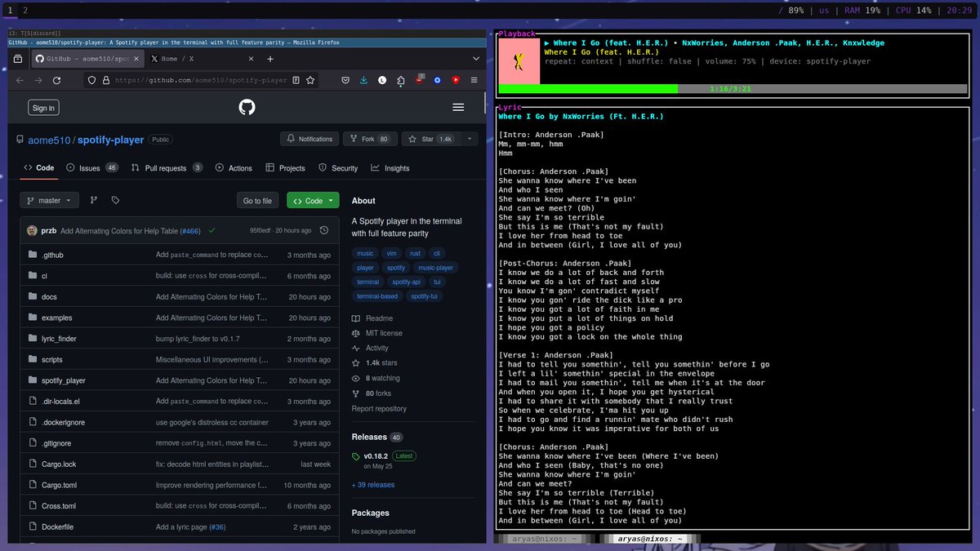Open Star lists dropdown arrow

tap(469, 139)
